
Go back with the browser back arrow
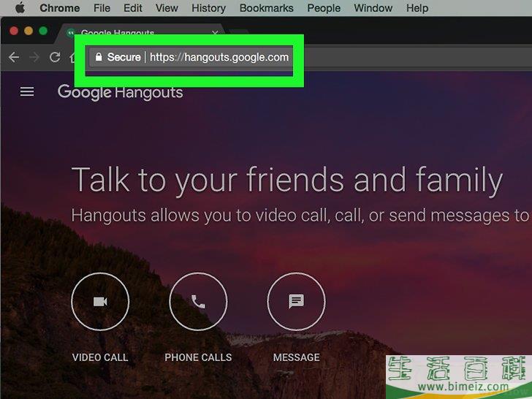[14, 57]
